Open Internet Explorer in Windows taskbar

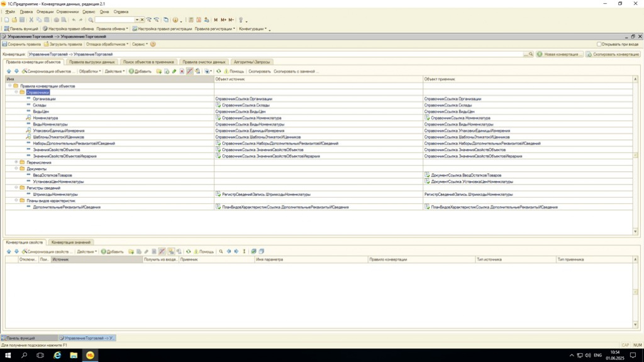pos(57,355)
